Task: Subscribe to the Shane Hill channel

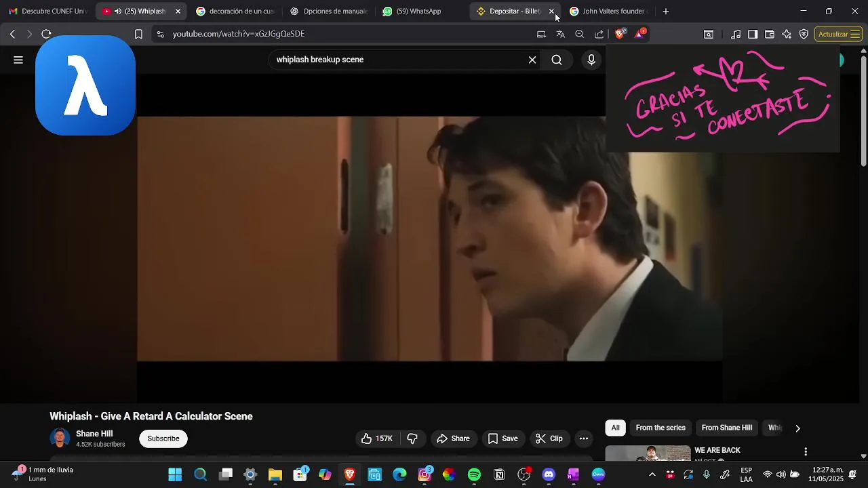Action: point(163,439)
